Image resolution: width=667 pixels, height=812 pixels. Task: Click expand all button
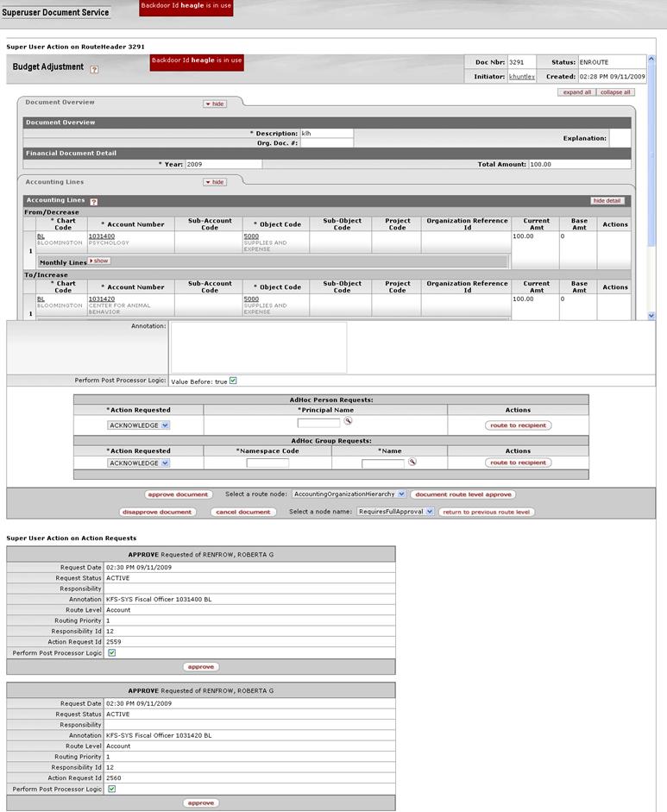pyautogui.click(x=577, y=92)
